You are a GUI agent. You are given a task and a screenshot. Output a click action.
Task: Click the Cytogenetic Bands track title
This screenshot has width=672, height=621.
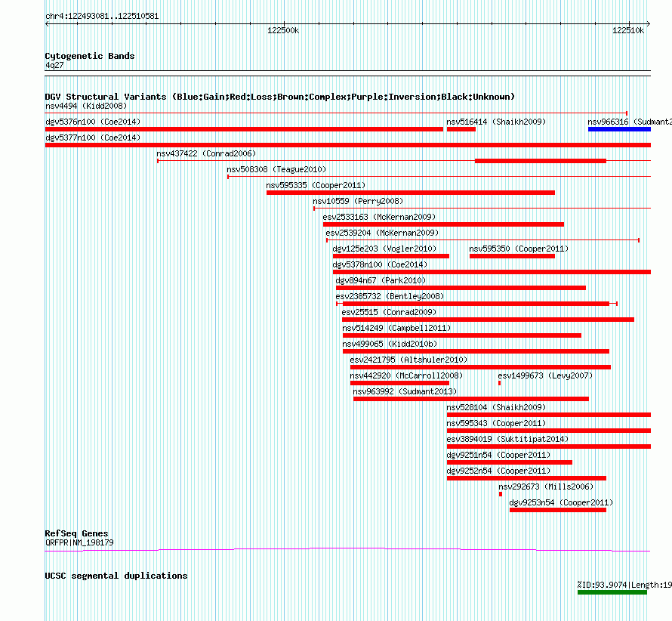(x=90, y=56)
